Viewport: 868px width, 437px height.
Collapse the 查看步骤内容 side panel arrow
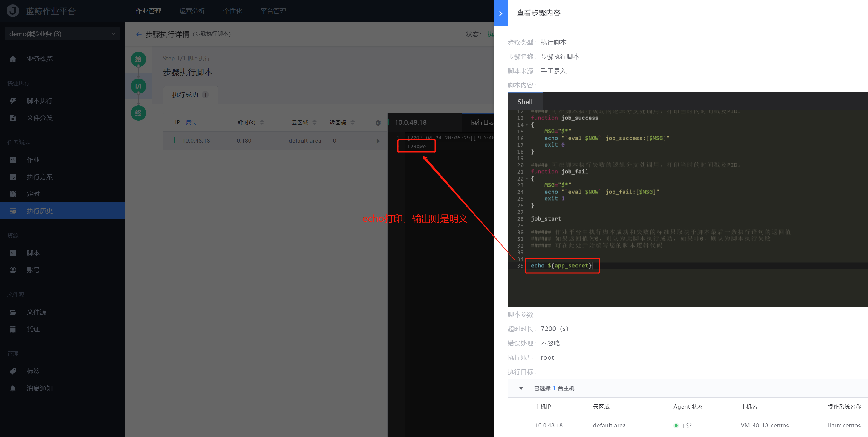pos(501,13)
